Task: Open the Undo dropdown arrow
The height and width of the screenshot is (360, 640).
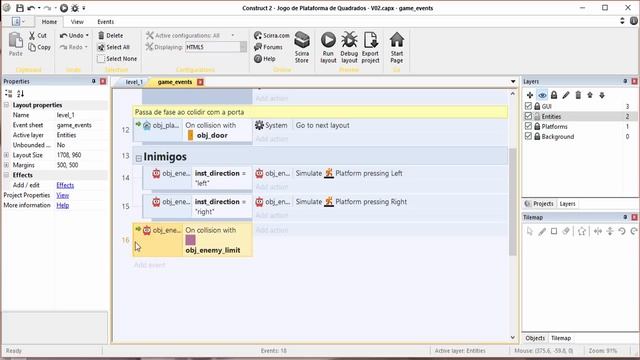Action: (87, 36)
